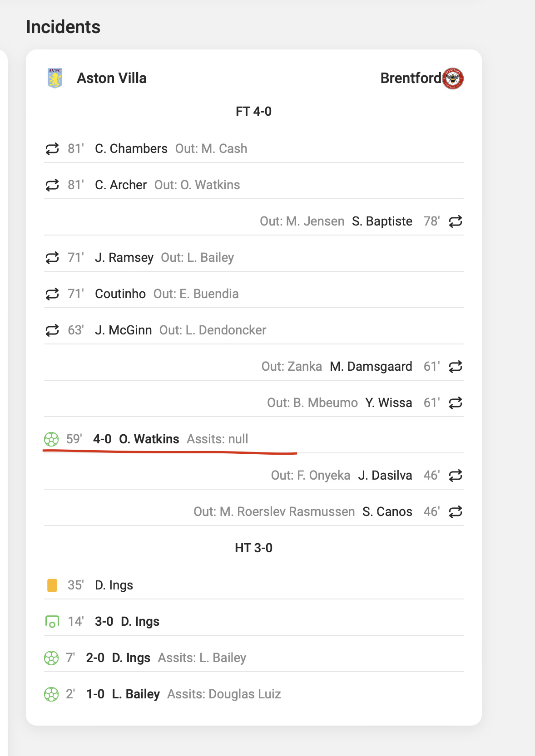Click the goal icon for L. Bailey's opener
This screenshot has height=756, width=535.
click(x=51, y=693)
